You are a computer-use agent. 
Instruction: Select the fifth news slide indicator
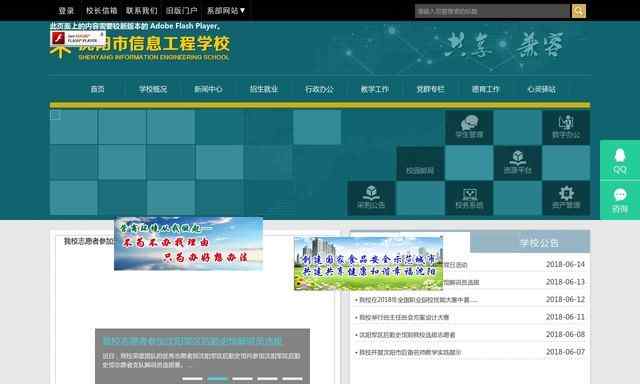[x=293, y=379]
